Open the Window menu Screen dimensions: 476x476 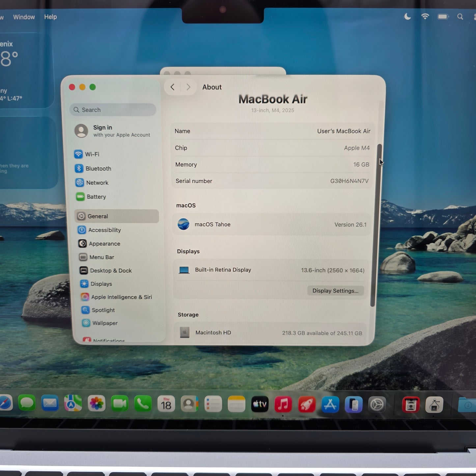click(23, 16)
